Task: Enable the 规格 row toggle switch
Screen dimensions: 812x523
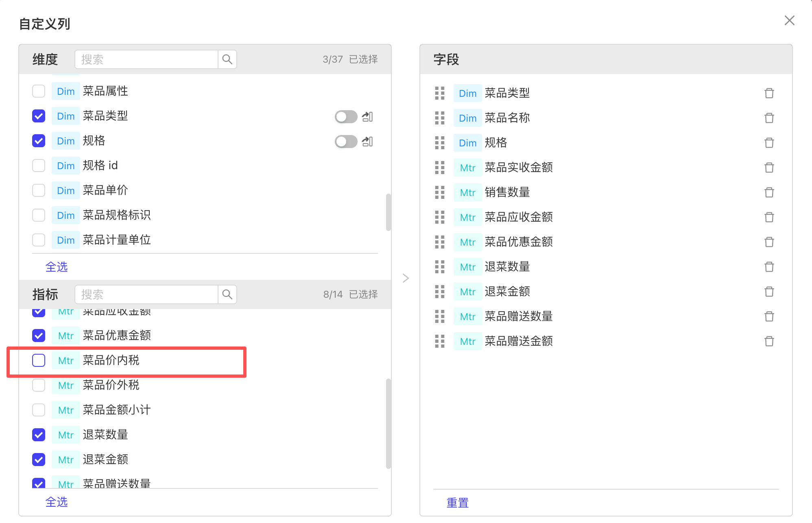Action: click(346, 142)
